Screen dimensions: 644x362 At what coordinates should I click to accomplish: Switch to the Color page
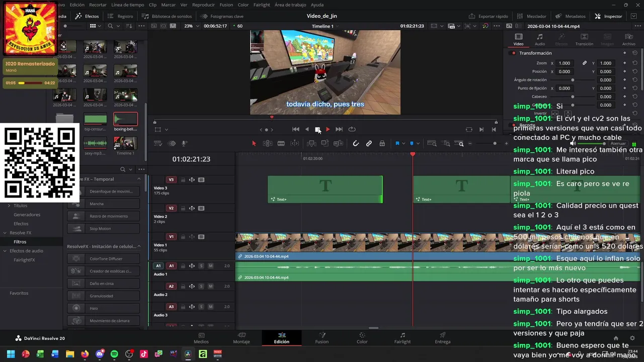362,338
